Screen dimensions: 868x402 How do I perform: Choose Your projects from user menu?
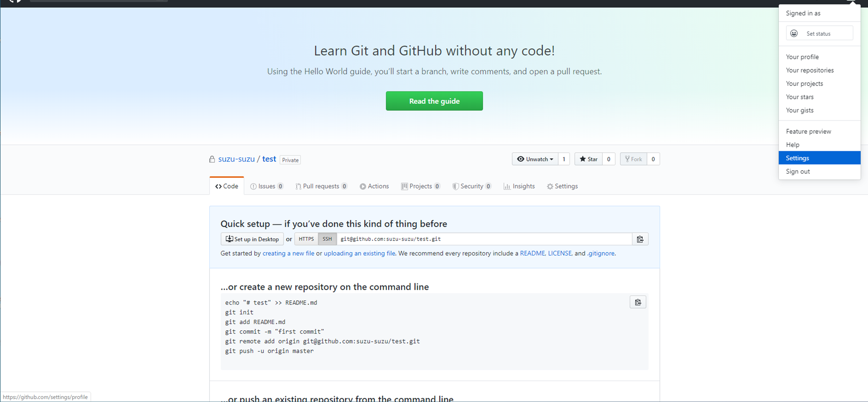819,84
